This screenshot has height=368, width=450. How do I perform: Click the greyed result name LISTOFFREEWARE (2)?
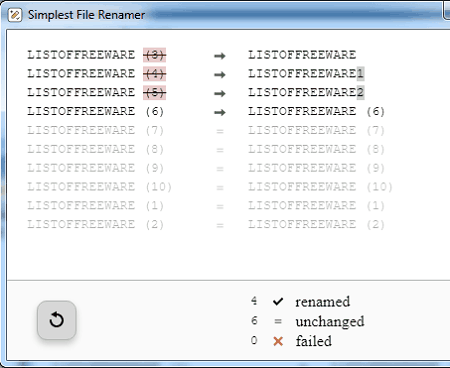click(316, 224)
